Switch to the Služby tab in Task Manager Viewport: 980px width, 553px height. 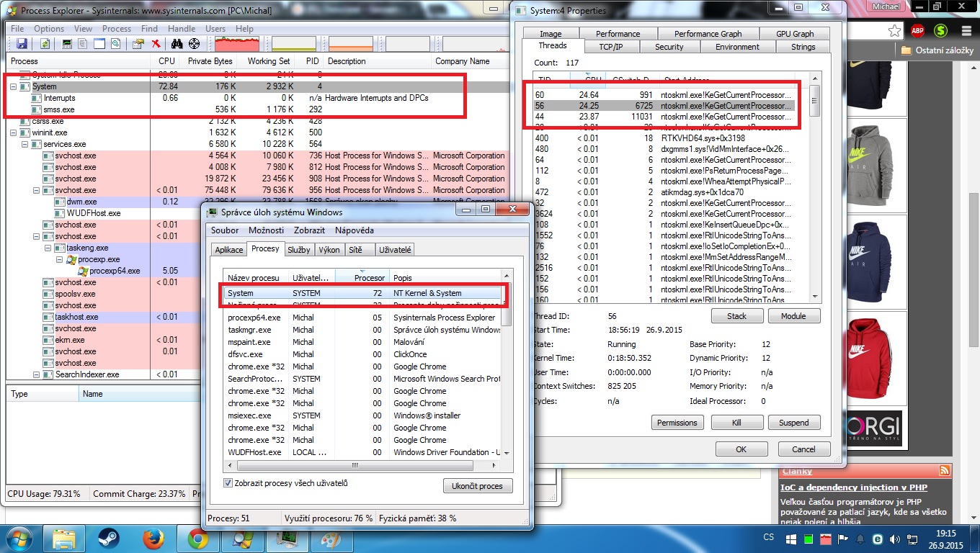pos(299,250)
